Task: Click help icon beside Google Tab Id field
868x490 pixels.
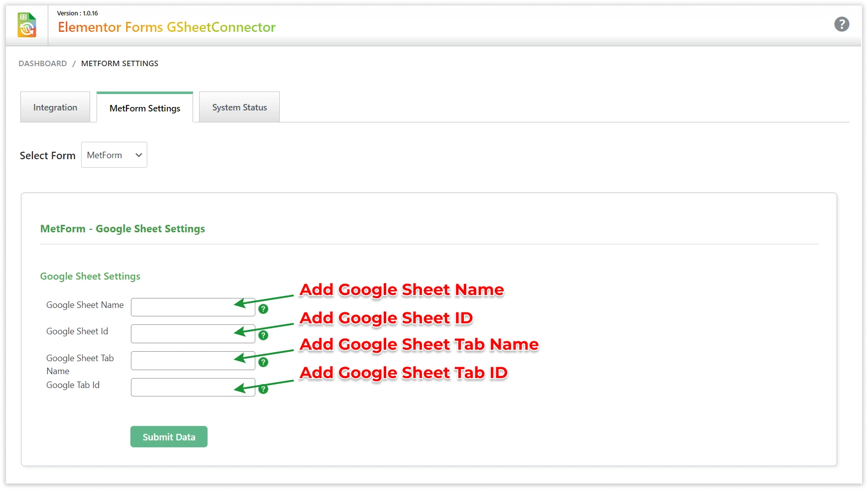Action: (x=263, y=389)
